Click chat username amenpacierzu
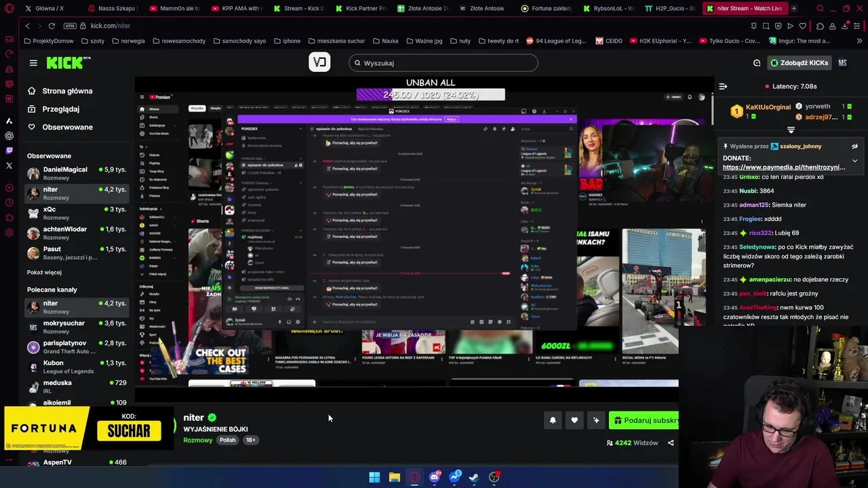Screen dimensions: 868x488 click(x=770, y=279)
